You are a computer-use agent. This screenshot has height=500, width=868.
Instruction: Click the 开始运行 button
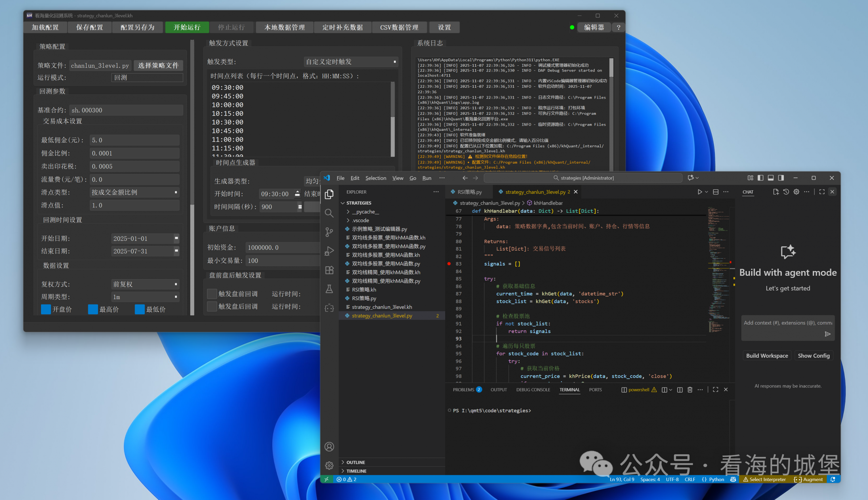(186, 27)
